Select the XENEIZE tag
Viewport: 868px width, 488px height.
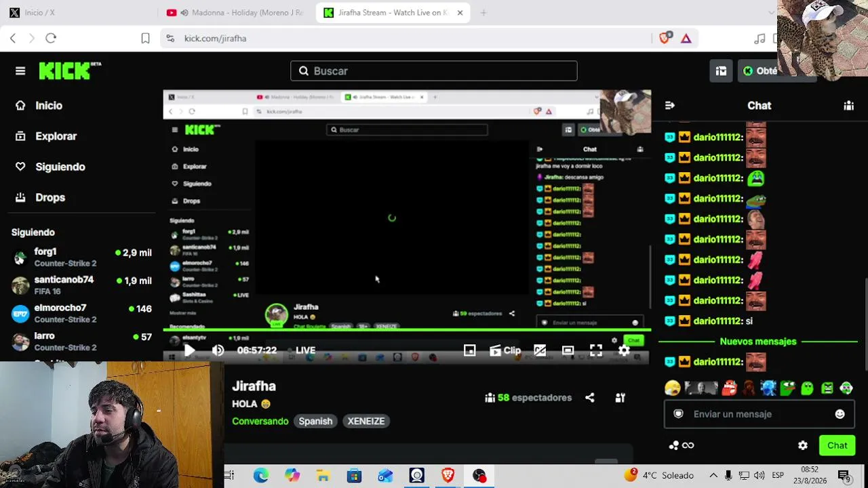coord(366,421)
